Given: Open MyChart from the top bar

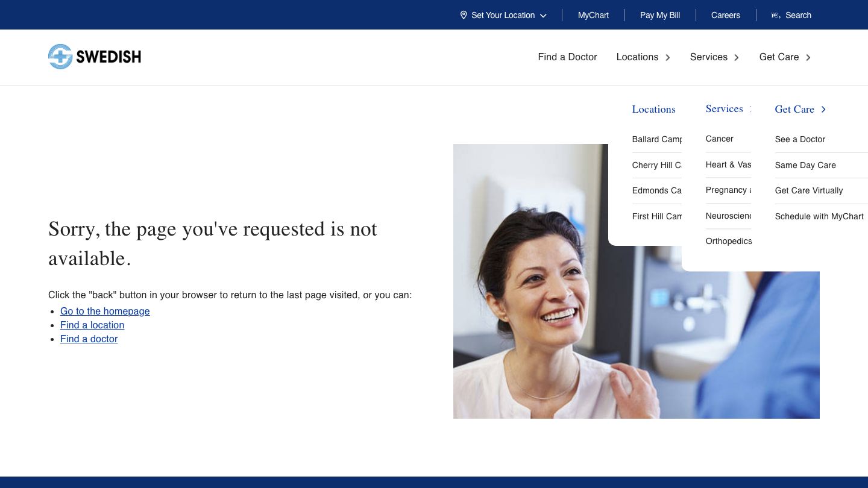Looking at the screenshot, I should 593,15.
